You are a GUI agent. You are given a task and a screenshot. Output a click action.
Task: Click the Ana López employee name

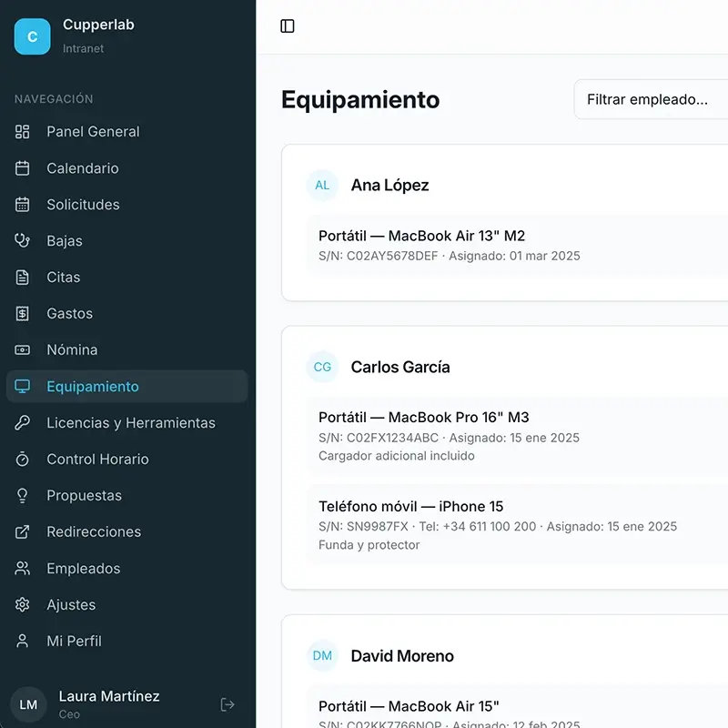click(389, 186)
